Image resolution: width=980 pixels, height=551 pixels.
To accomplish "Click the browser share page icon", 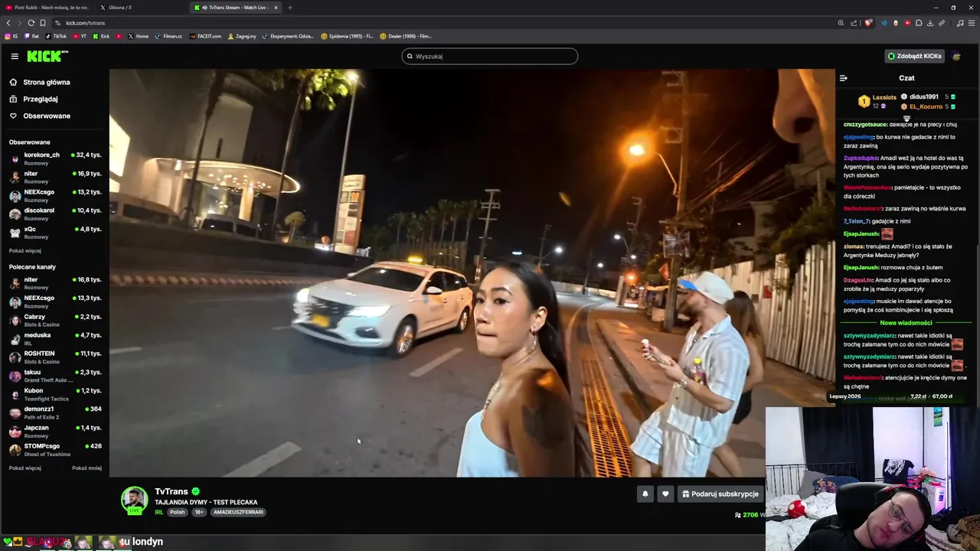I will tap(854, 23).
